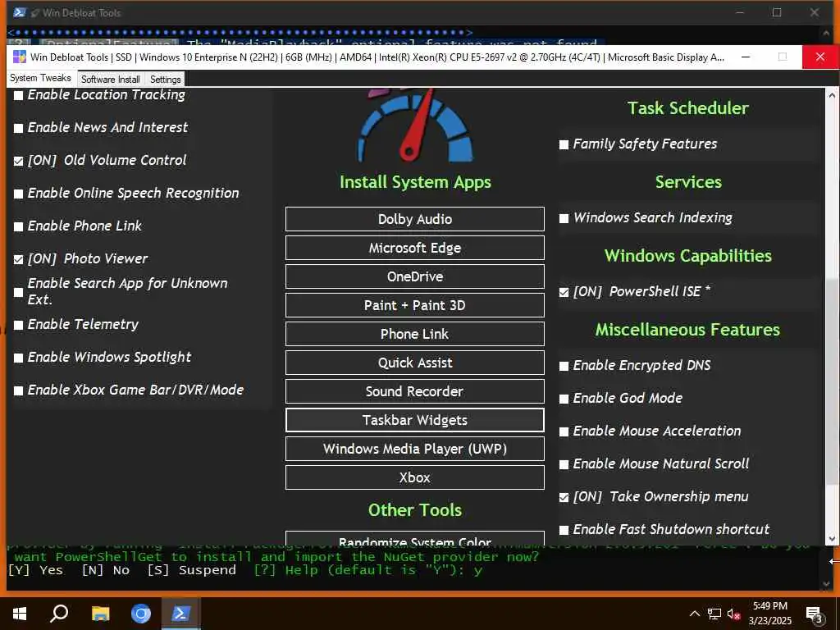Viewport: 840px width, 630px height.
Task: Click the taskbar clock showing 5:49 PM
Action: 769,614
